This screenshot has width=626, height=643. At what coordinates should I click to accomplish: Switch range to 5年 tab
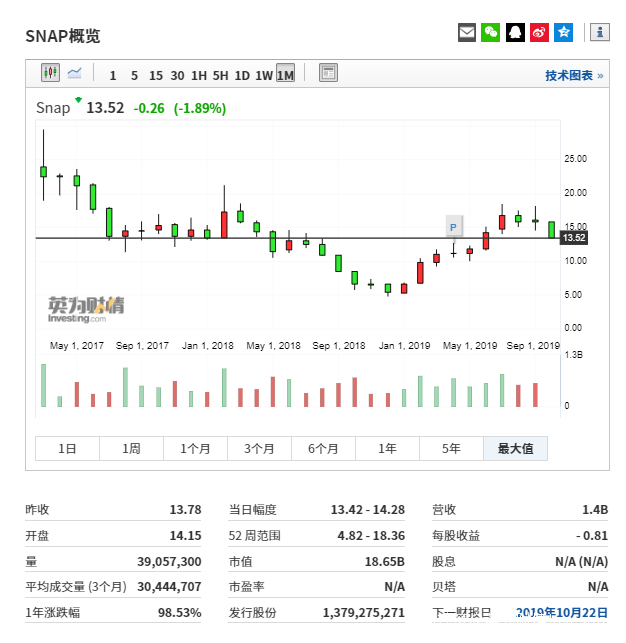point(451,449)
